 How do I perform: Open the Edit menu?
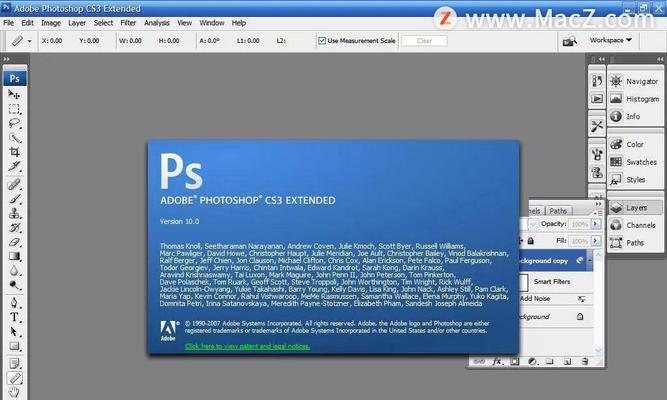(27, 23)
